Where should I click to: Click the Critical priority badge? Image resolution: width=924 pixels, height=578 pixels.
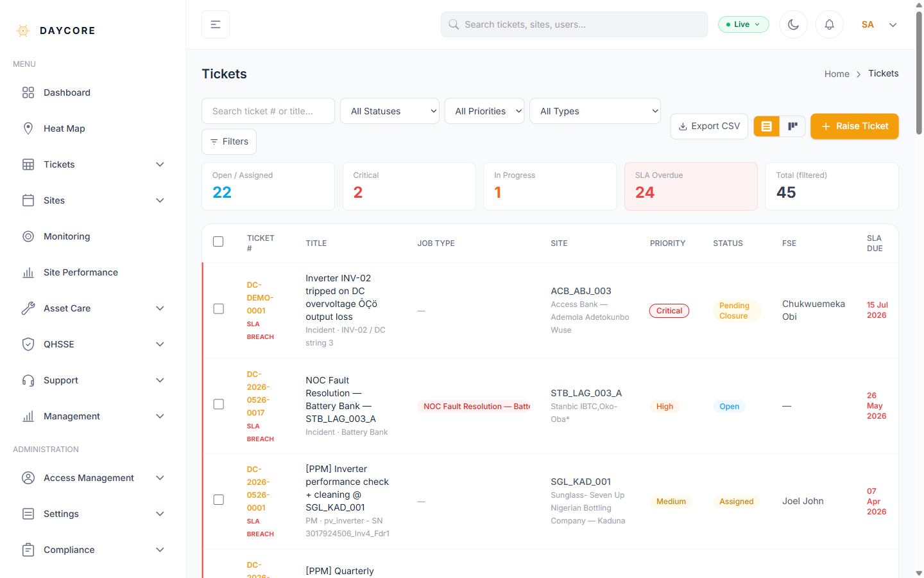point(669,311)
